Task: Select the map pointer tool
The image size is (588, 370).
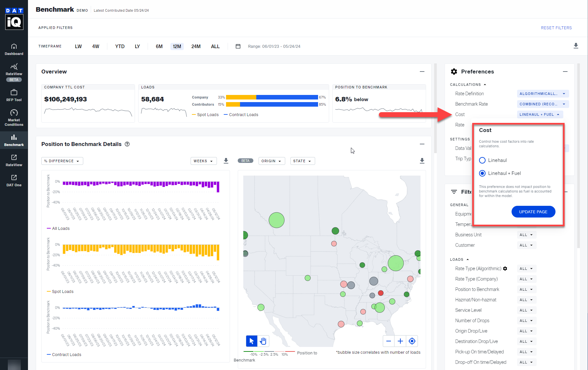Action: tap(251, 341)
